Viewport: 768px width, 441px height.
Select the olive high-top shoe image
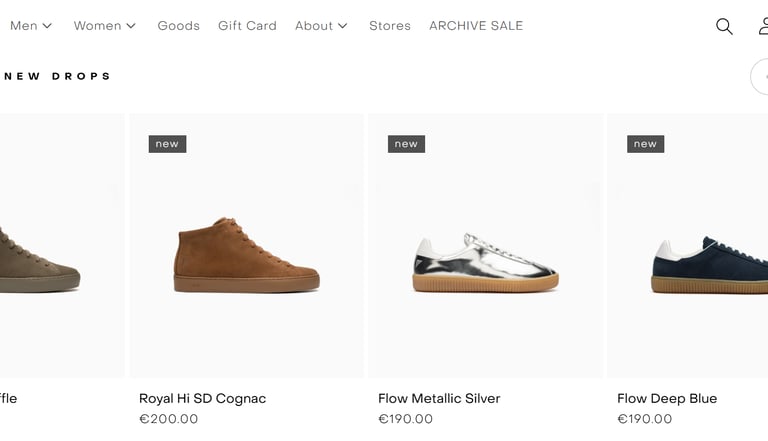(x=40, y=260)
